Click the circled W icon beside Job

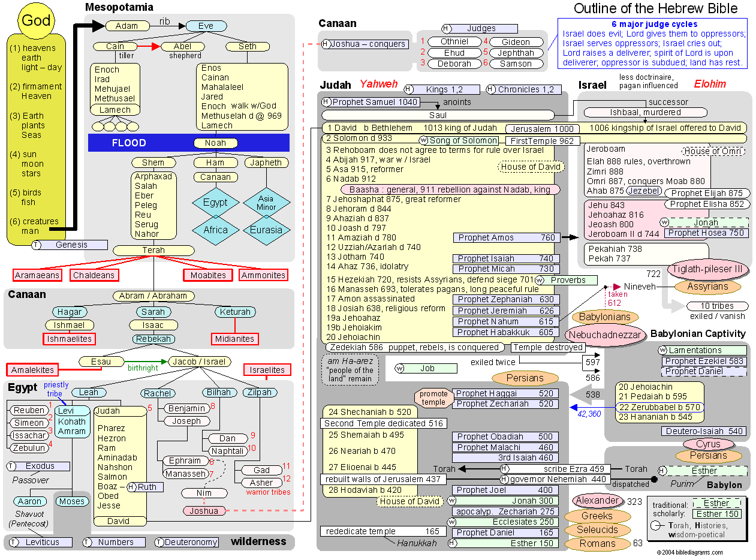pyautogui.click(x=400, y=368)
